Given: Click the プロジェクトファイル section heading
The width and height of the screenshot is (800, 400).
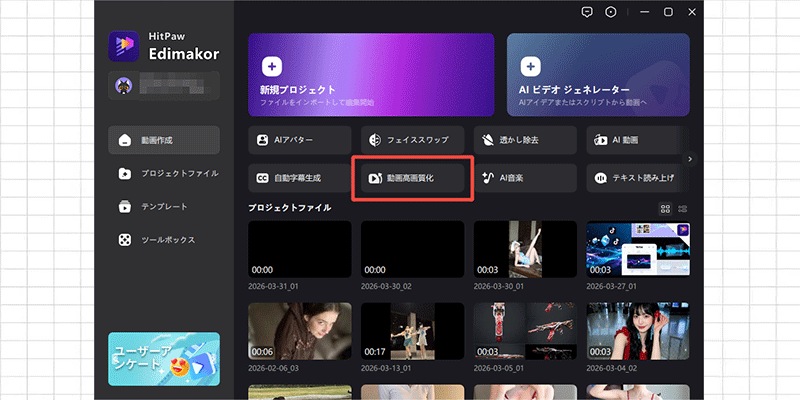Looking at the screenshot, I should click(x=290, y=208).
